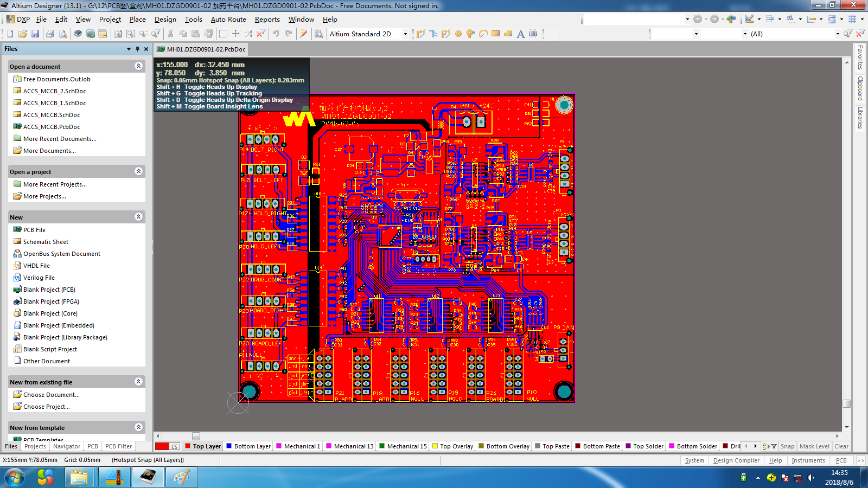868x488 pixels.
Task: Create a new PCB File
Action: pyautogui.click(x=34, y=230)
